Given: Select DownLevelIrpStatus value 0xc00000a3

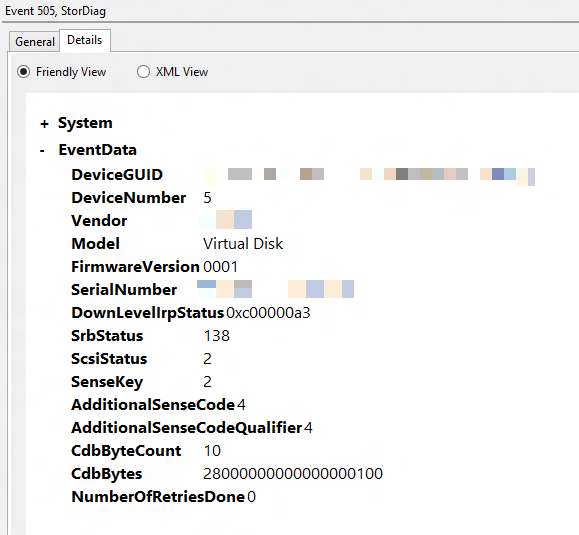Looking at the screenshot, I should (x=268, y=313).
